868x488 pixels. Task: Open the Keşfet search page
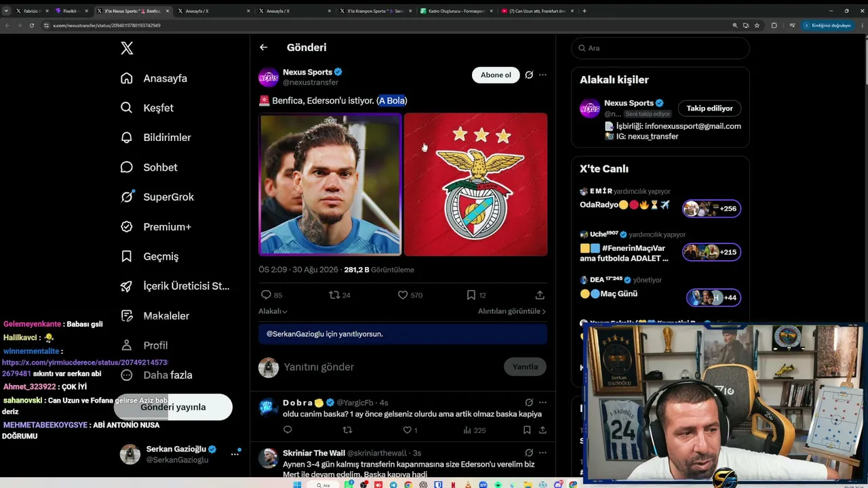point(146,108)
